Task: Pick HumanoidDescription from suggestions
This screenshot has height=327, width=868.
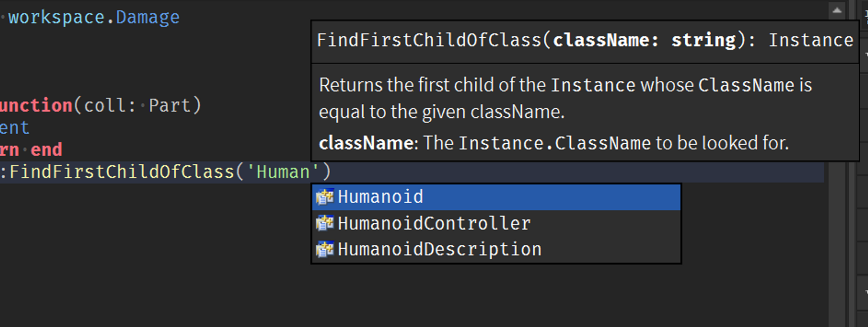Action: pyautogui.click(x=496, y=249)
